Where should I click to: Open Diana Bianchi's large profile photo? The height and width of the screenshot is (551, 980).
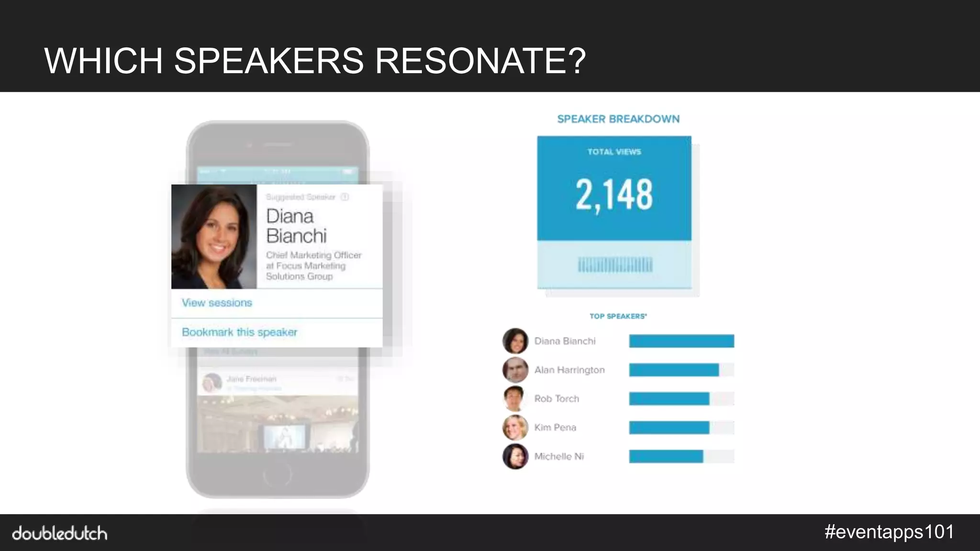click(x=214, y=236)
